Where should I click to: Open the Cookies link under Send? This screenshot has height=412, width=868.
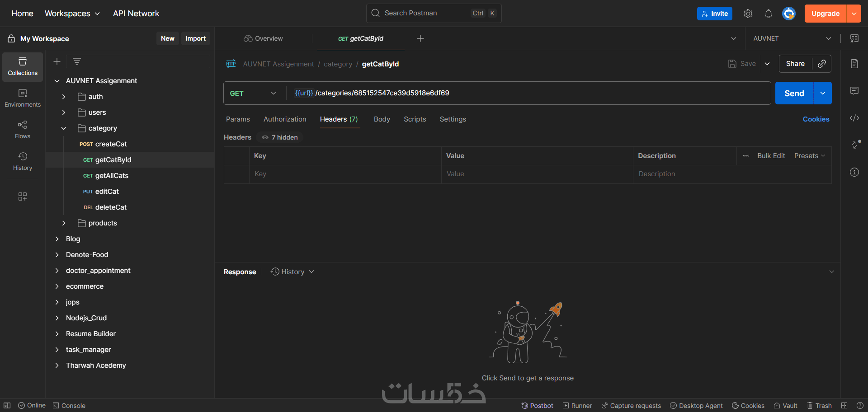pos(816,119)
